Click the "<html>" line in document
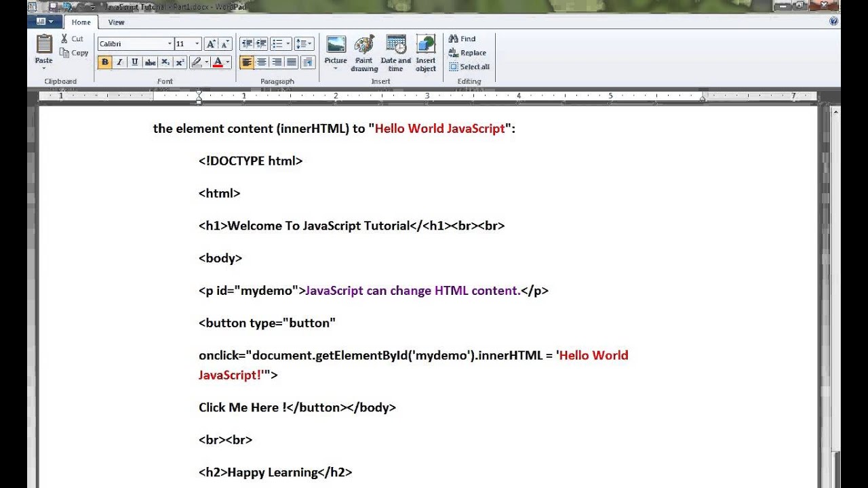Screen dimensions: 868x488 219,193
